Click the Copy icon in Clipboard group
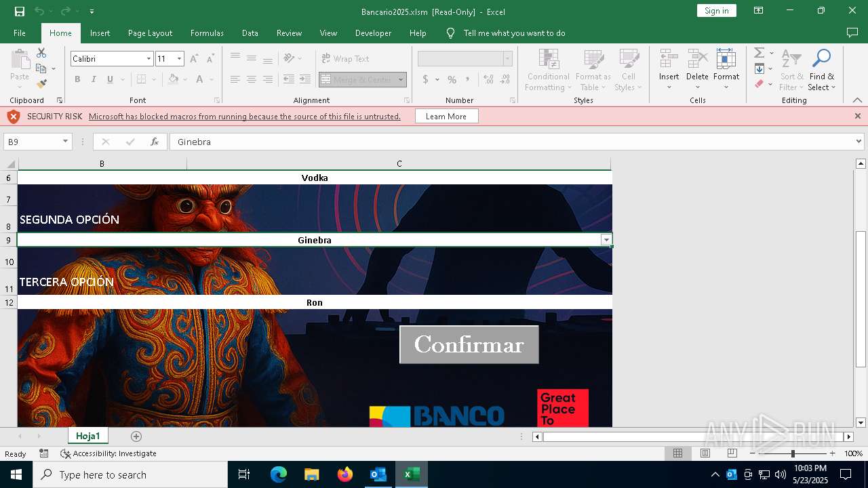 [x=41, y=68]
